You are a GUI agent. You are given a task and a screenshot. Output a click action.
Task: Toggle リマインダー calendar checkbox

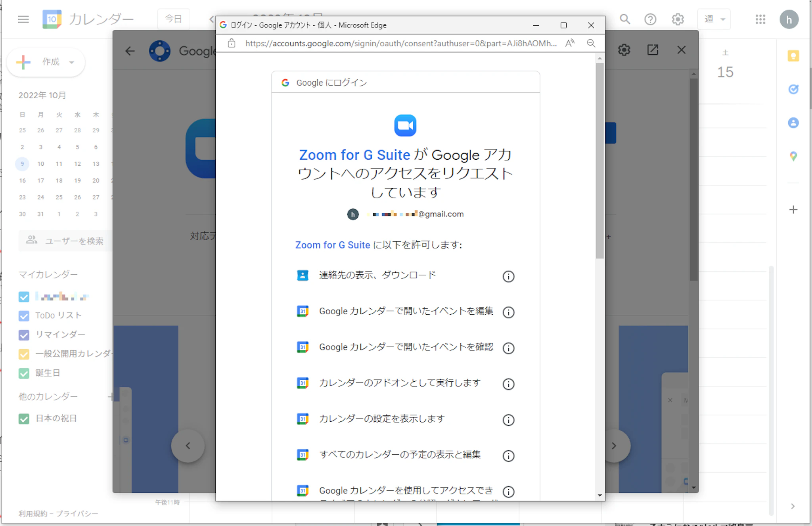24,335
